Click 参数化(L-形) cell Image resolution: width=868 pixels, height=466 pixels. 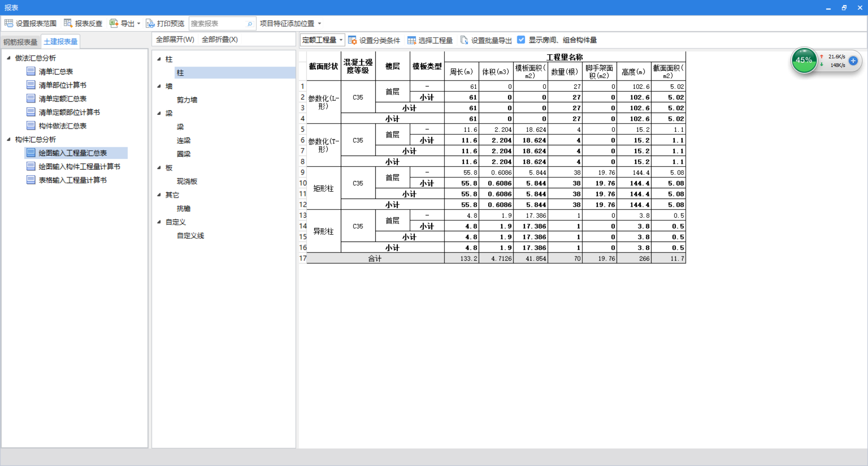(324, 102)
